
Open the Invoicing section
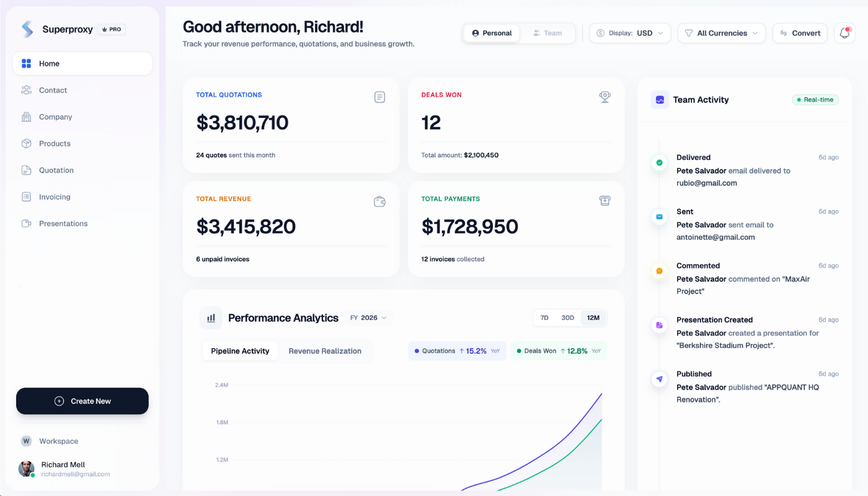click(82, 197)
